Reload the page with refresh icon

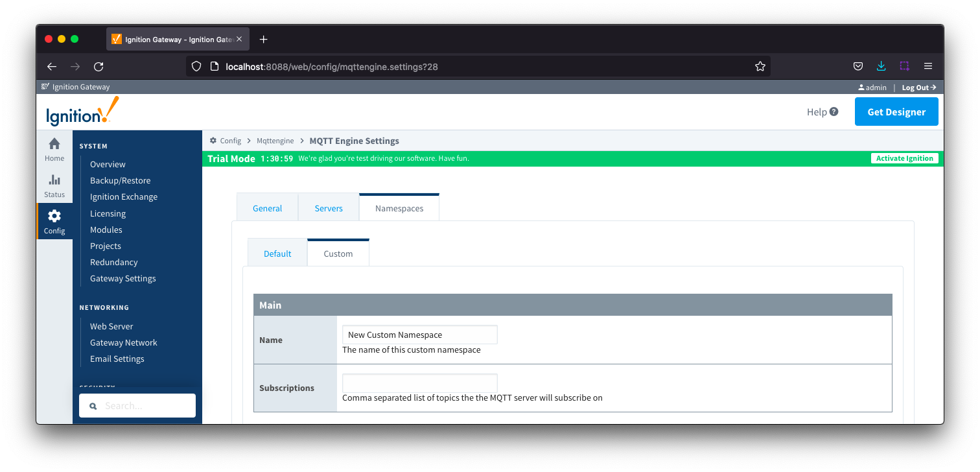pos(99,66)
